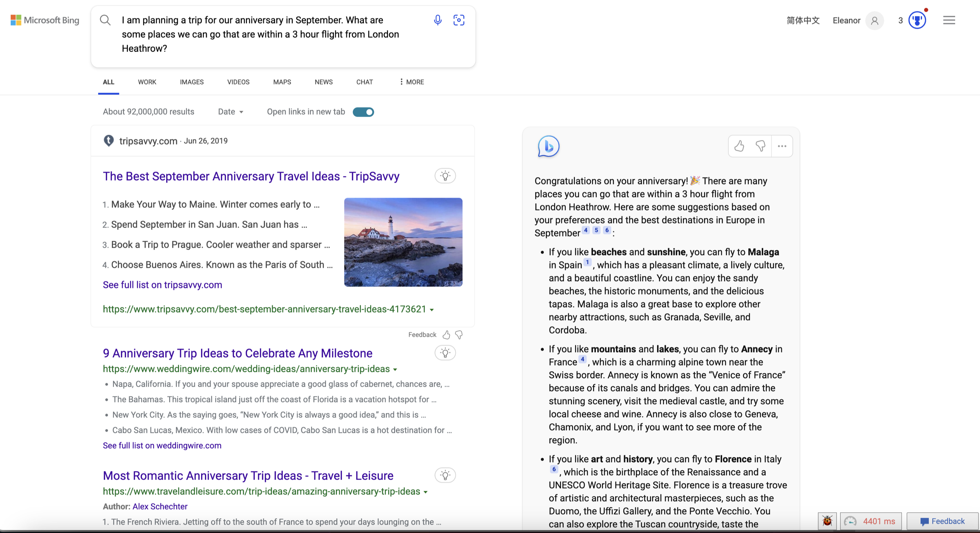Toggle Open links in new tab
This screenshot has height=533, width=980.
[x=363, y=112]
